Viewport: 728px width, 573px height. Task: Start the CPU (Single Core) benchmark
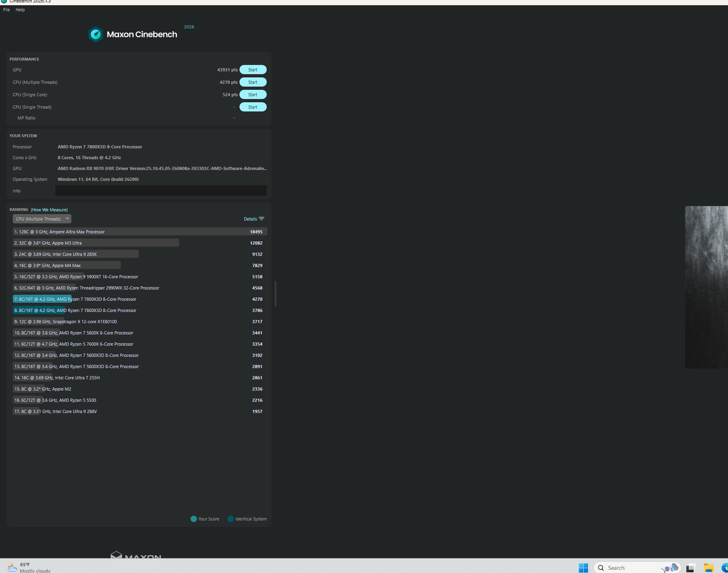(x=253, y=95)
